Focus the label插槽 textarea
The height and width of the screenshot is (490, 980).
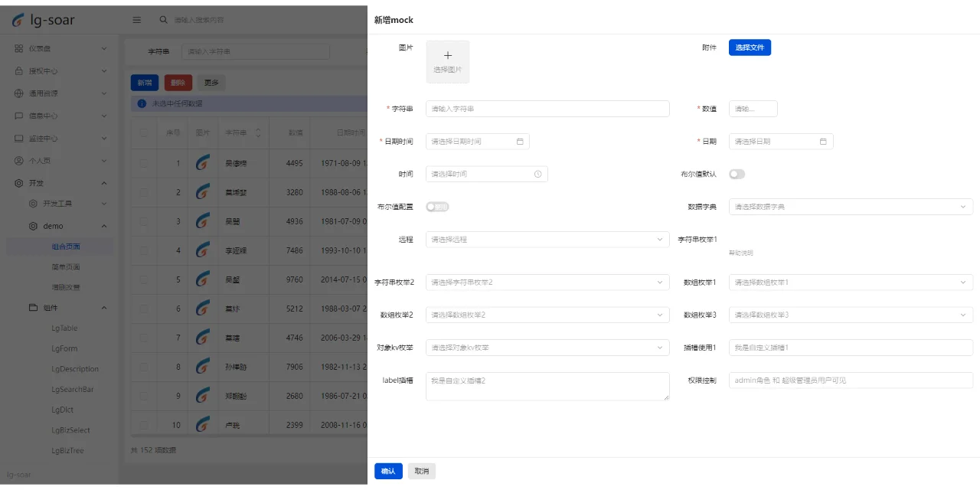[547, 386]
